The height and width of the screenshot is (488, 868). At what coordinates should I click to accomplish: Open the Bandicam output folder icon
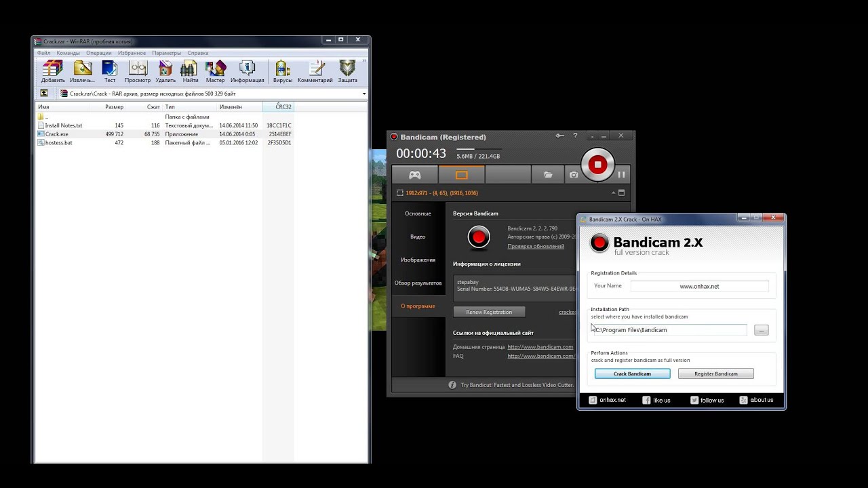548,175
